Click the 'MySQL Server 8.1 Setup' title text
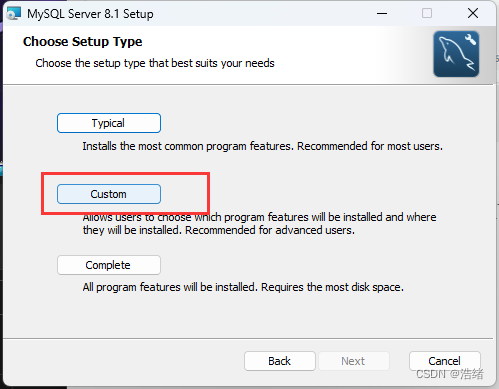499x389 pixels. (90, 14)
